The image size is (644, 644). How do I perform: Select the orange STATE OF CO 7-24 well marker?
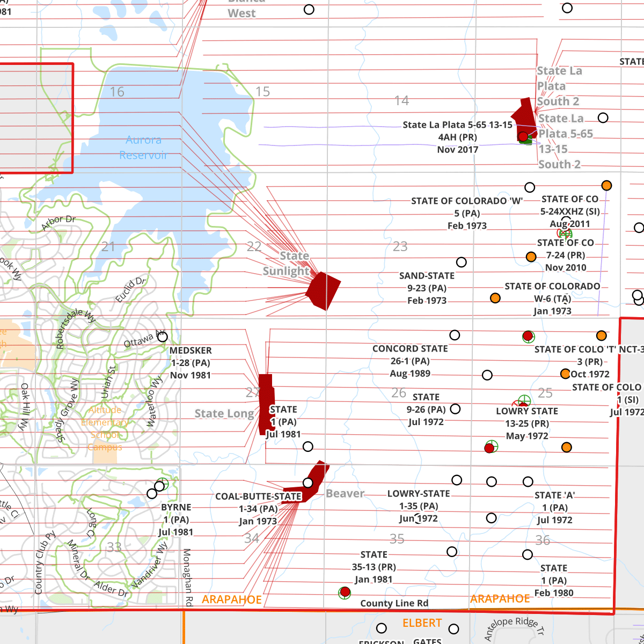coord(531,257)
